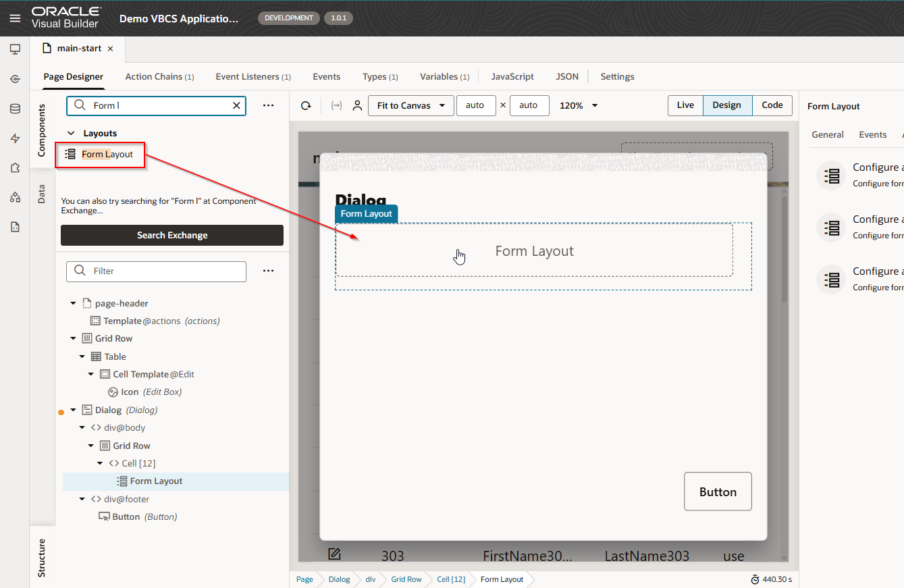Open the structure panel three-dot menu
The height and width of the screenshot is (588, 904).
coord(268,271)
